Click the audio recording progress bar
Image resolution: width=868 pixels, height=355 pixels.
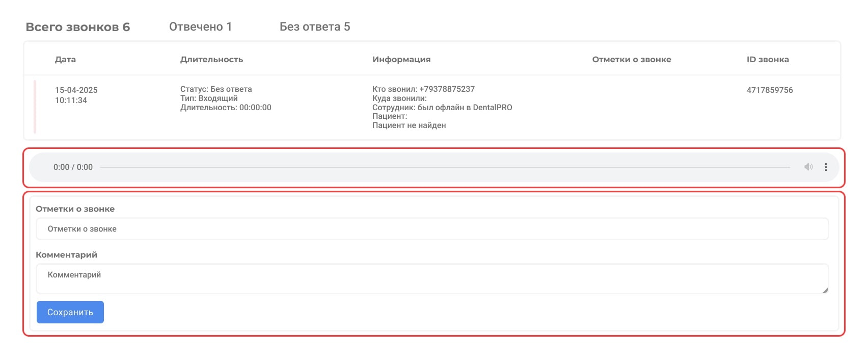pos(444,167)
